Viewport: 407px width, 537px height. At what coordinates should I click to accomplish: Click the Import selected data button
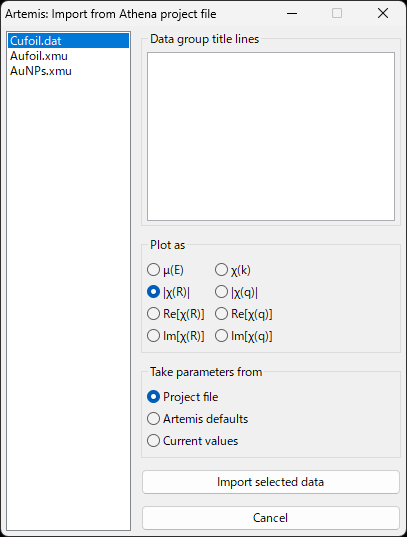(x=271, y=482)
